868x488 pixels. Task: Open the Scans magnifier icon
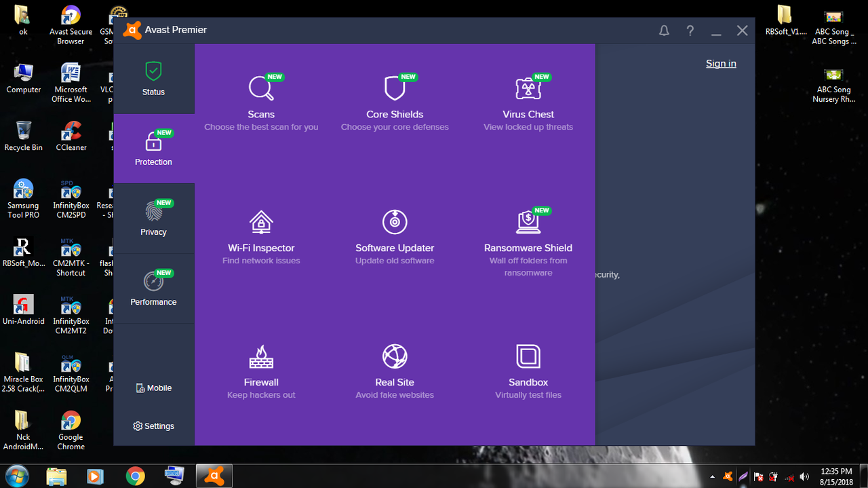pos(260,88)
